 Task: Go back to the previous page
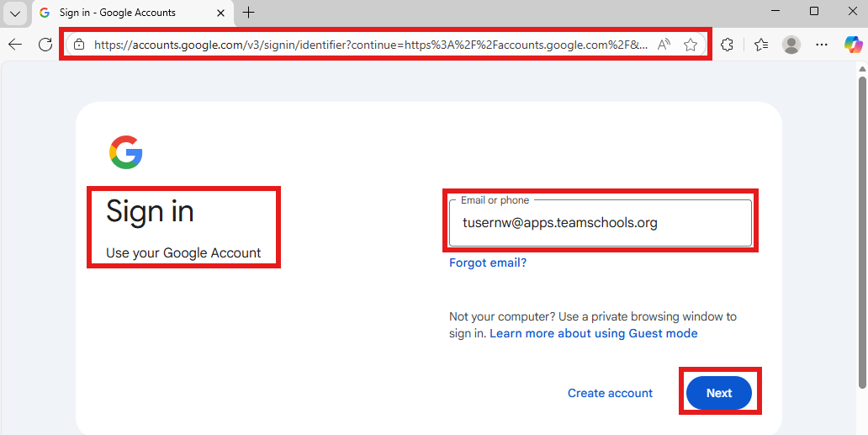click(15, 45)
